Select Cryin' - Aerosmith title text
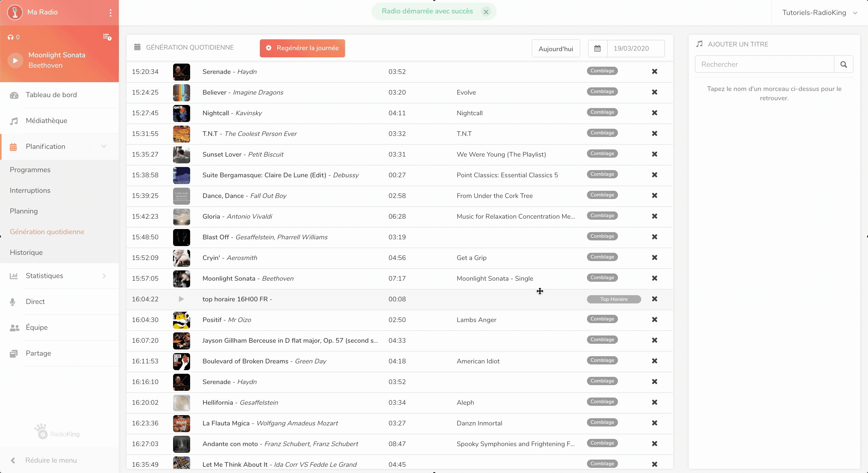 coord(230,258)
